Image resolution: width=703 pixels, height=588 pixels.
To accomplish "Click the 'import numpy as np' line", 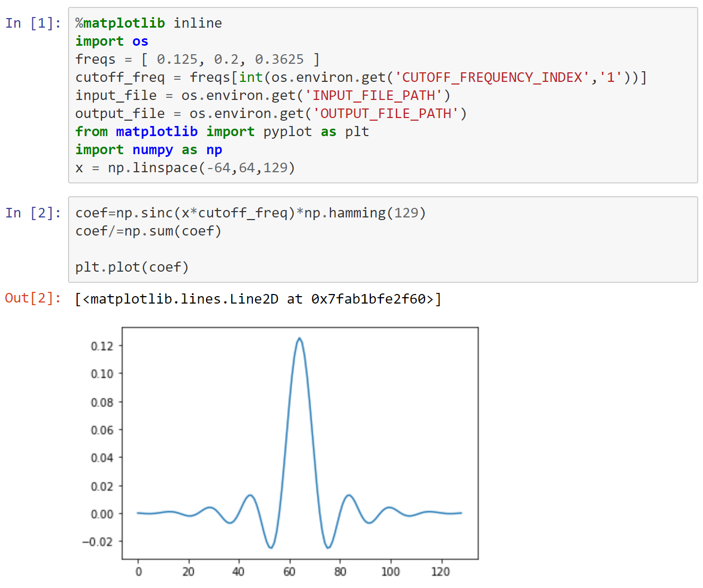I will [x=149, y=150].
